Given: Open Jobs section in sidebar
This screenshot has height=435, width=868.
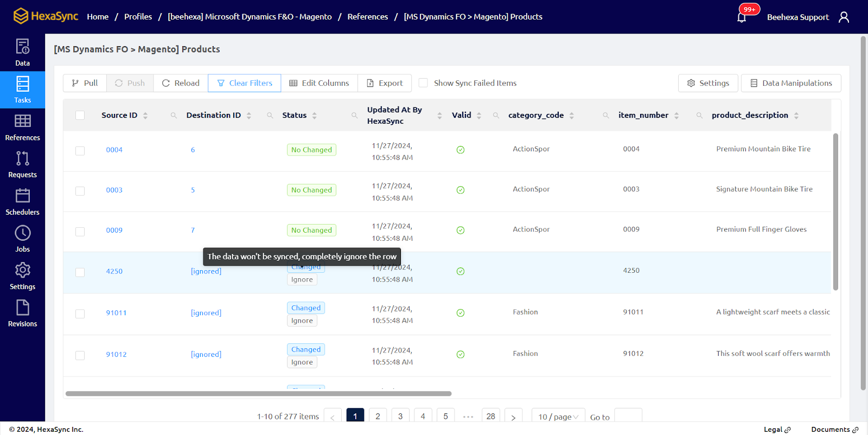Looking at the screenshot, I should click(22, 239).
